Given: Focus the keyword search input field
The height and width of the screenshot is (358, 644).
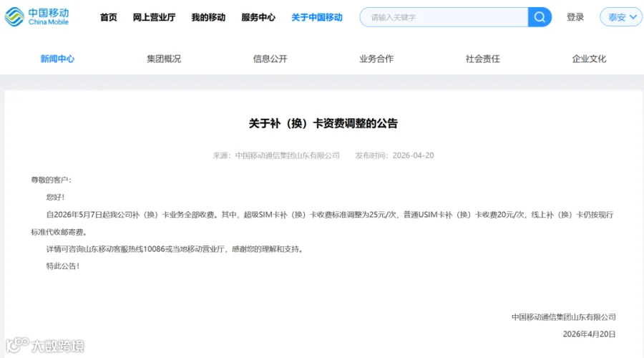Looking at the screenshot, I should coord(444,17).
